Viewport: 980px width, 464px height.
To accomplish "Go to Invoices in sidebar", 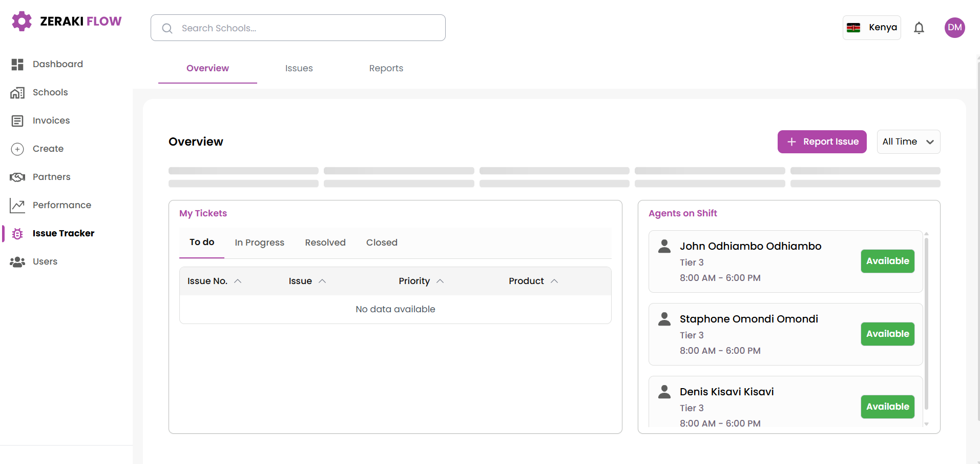I will pos(51,120).
